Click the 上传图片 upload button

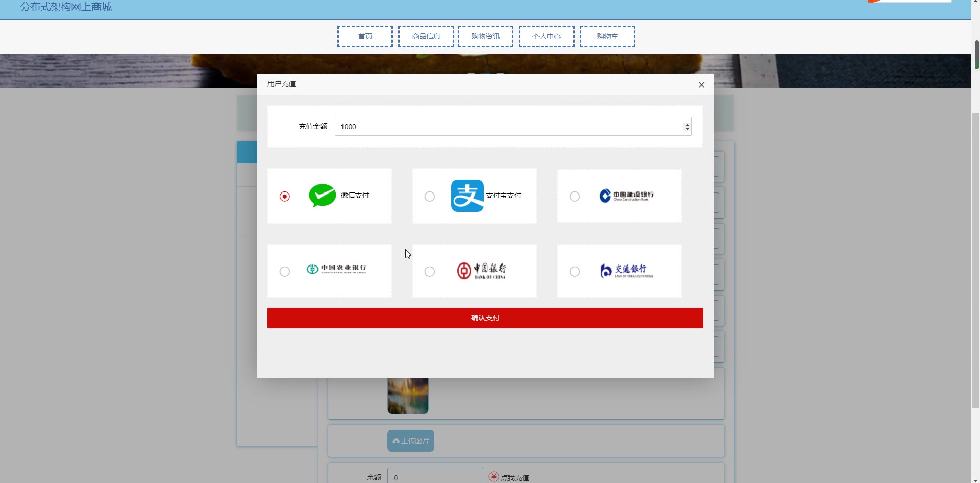click(x=411, y=441)
